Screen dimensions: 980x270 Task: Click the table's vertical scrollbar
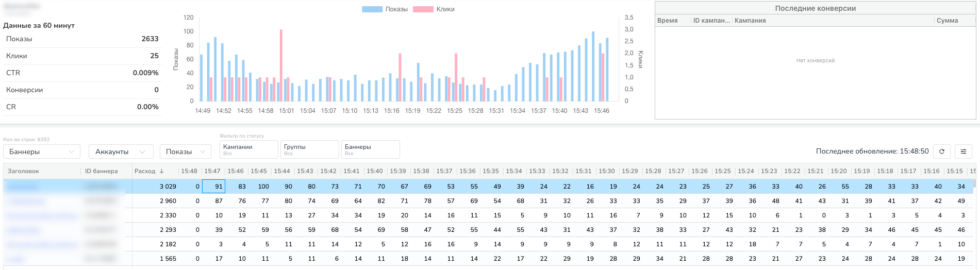pos(975,183)
